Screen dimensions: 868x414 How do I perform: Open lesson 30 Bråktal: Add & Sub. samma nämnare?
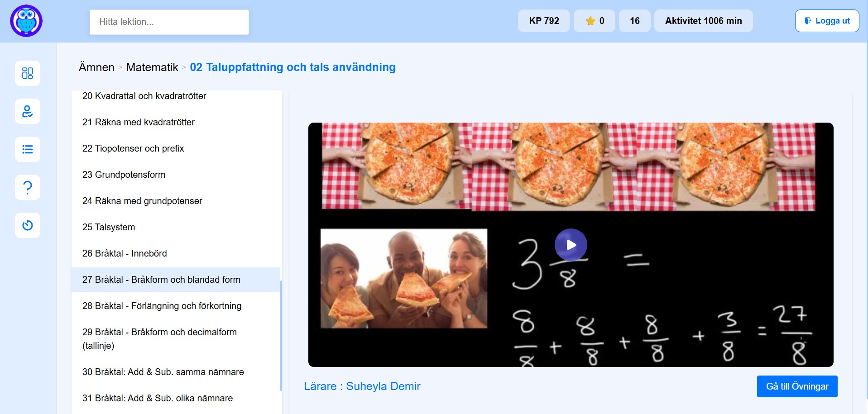[x=163, y=372]
